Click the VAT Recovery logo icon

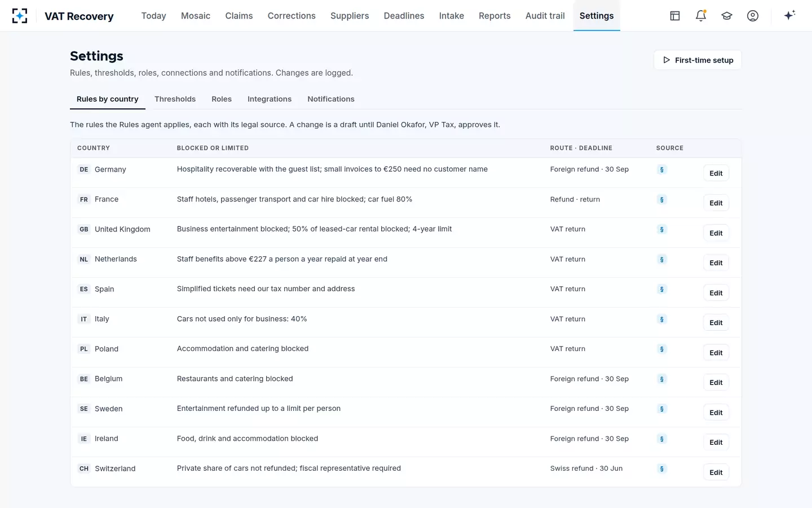pyautogui.click(x=20, y=16)
